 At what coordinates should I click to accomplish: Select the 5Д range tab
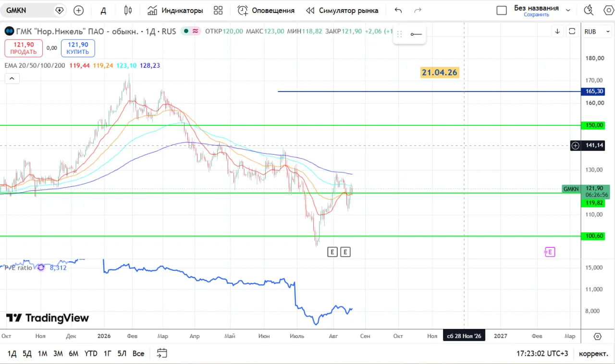27,353
